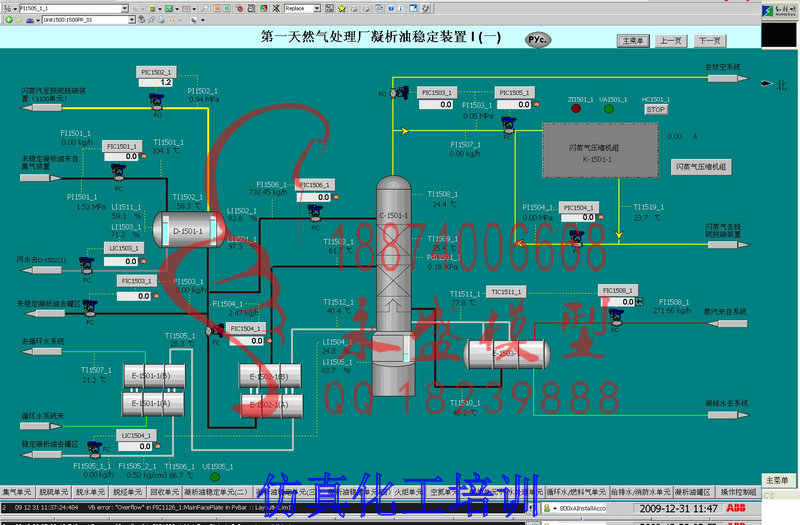Click the red ZI1501_1 indicator lamp
This screenshot has width=800, height=525.
click(576, 108)
